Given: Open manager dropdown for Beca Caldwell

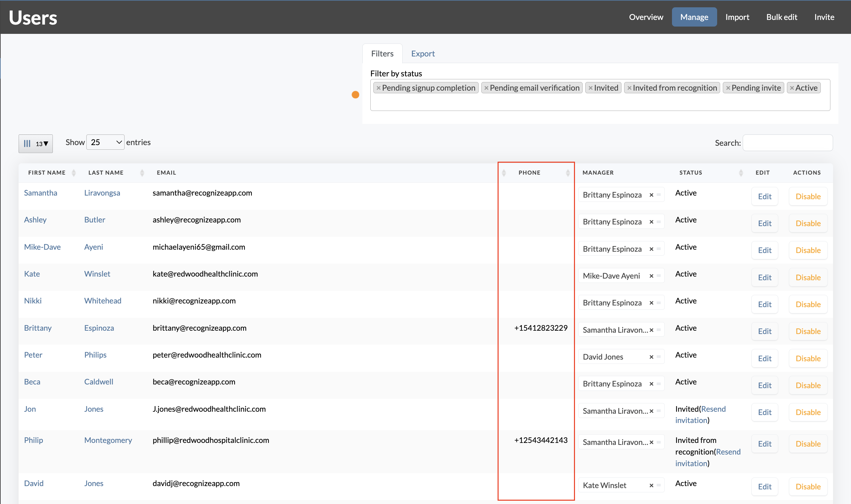Looking at the screenshot, I should [621, 384].
